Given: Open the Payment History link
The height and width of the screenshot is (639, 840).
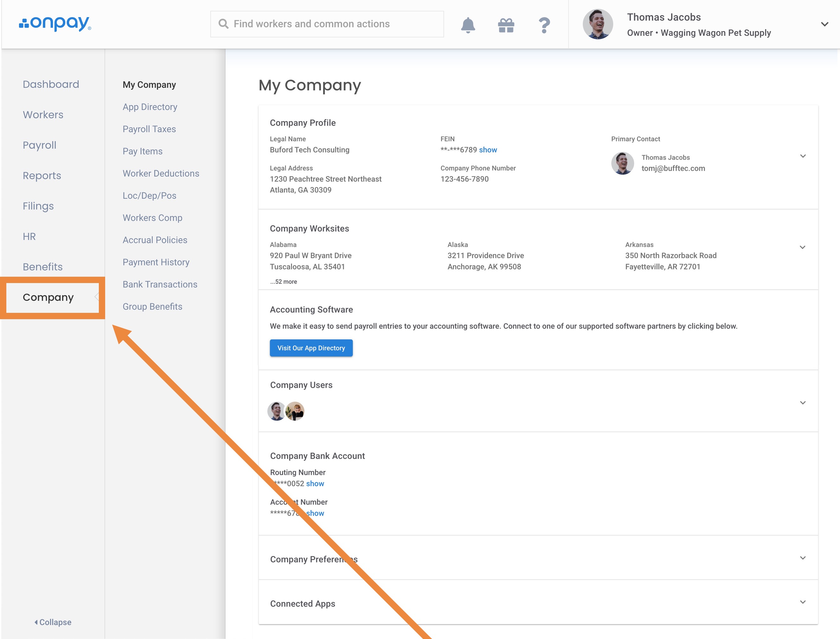Looking at the screenshot, I should pos(156,262).
